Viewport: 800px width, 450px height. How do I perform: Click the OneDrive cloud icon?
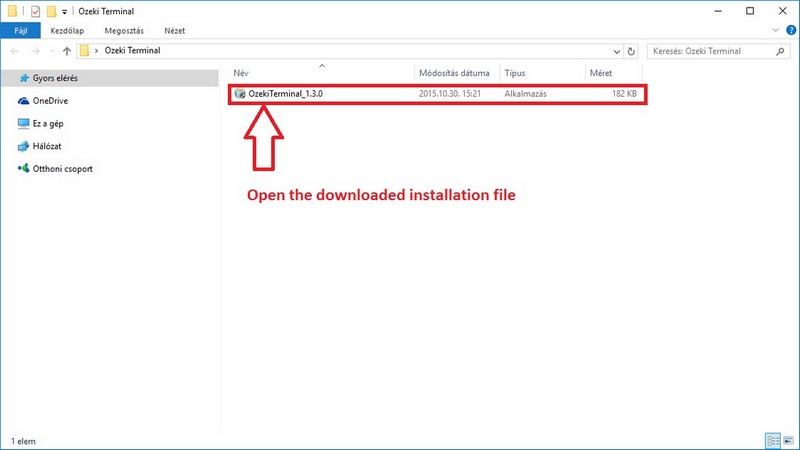(23, 101)
